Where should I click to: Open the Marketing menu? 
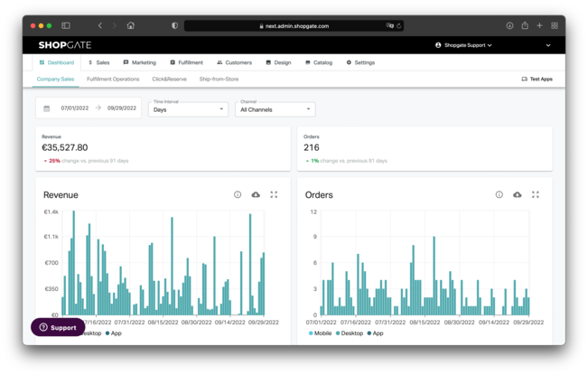tap(139, 62)
